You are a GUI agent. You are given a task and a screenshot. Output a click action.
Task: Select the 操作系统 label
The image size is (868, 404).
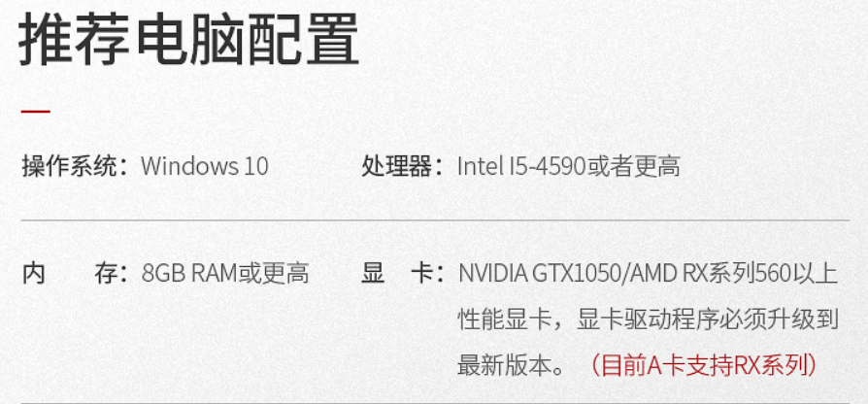click(69, 166)
